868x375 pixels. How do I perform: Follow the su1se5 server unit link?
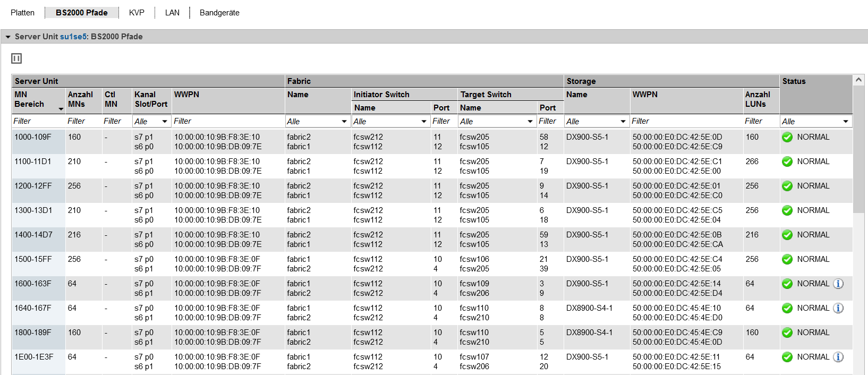click(x=73, y=37)
